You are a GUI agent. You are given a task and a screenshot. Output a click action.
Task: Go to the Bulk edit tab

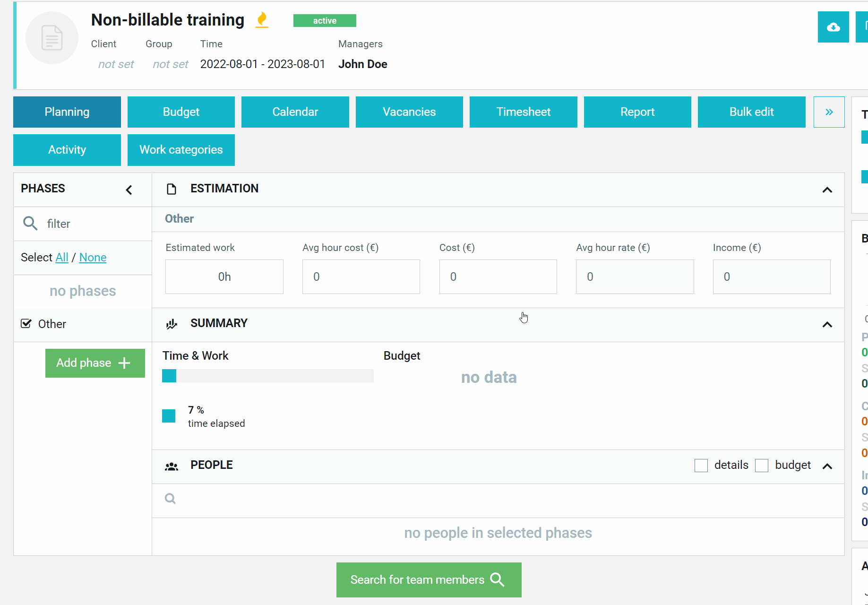pos(752,112)
